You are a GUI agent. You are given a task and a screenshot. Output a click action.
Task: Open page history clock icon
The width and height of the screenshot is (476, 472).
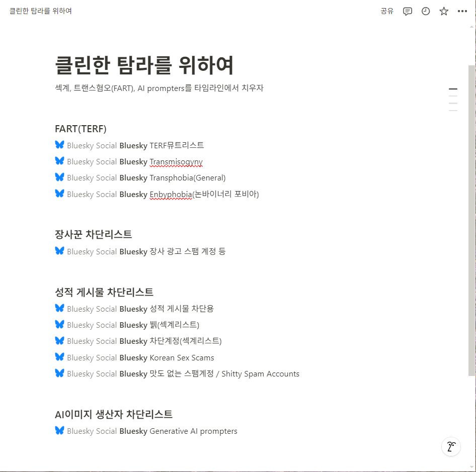tap(426, 11)
